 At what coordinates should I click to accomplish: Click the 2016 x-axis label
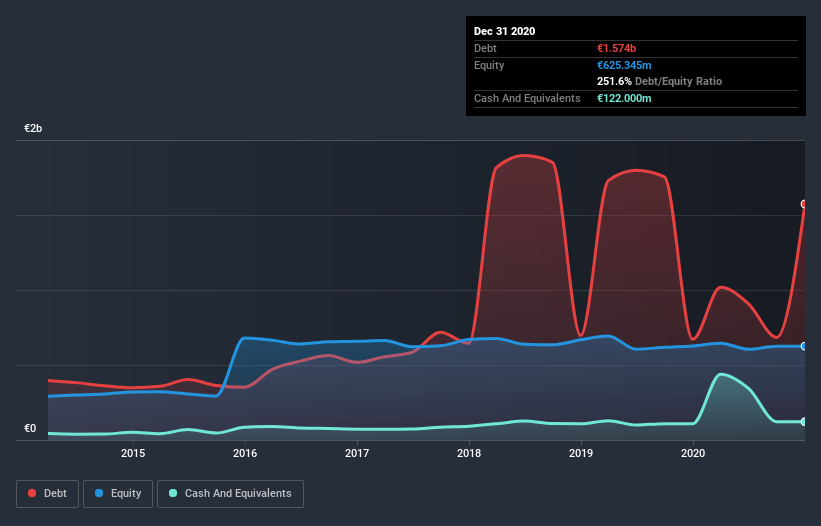[245, 453]
